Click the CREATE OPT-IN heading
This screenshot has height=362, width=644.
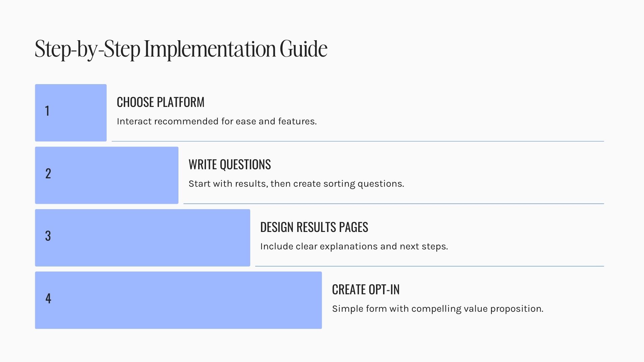pyautogui.click(x=366, y=290)
